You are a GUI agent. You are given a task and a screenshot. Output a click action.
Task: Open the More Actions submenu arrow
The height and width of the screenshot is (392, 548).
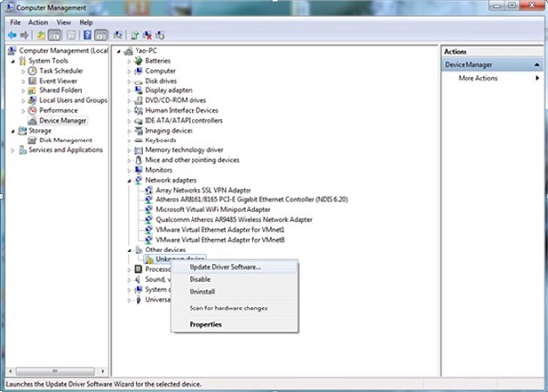537,78
